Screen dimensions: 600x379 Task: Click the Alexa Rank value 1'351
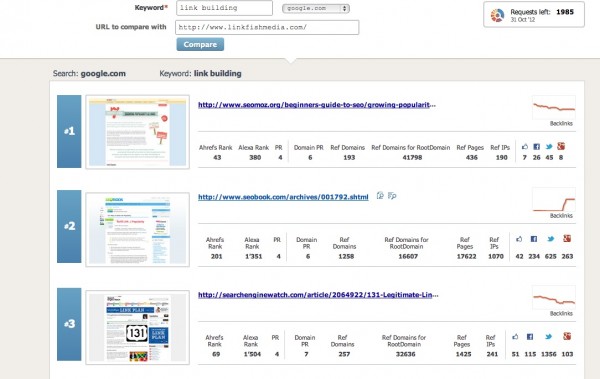coord(254,256)
